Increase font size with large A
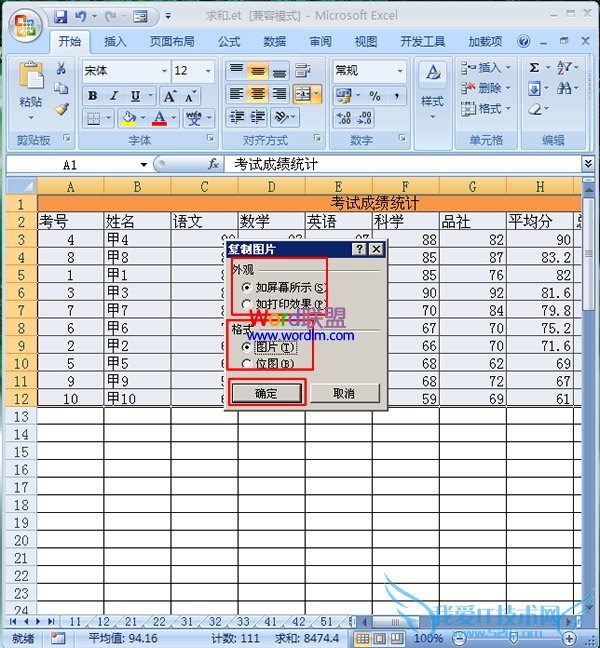Screen dimensions: 600x648 pos(169,96)
